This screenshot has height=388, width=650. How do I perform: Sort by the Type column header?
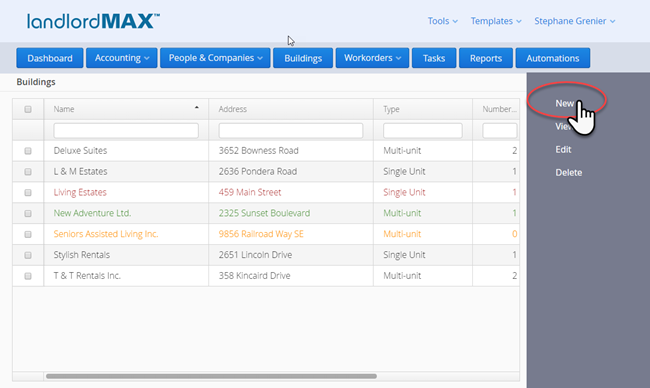[423, 109]
